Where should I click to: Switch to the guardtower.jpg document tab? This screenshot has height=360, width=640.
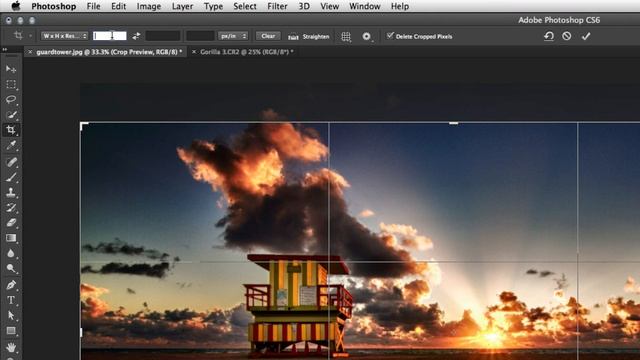click(109, 52)
